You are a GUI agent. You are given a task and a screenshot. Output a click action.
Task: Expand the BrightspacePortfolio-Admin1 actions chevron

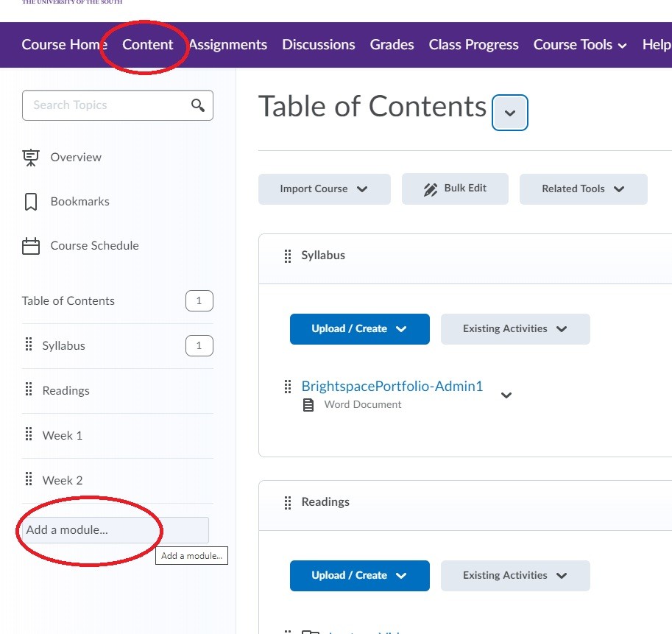(506, 395)
